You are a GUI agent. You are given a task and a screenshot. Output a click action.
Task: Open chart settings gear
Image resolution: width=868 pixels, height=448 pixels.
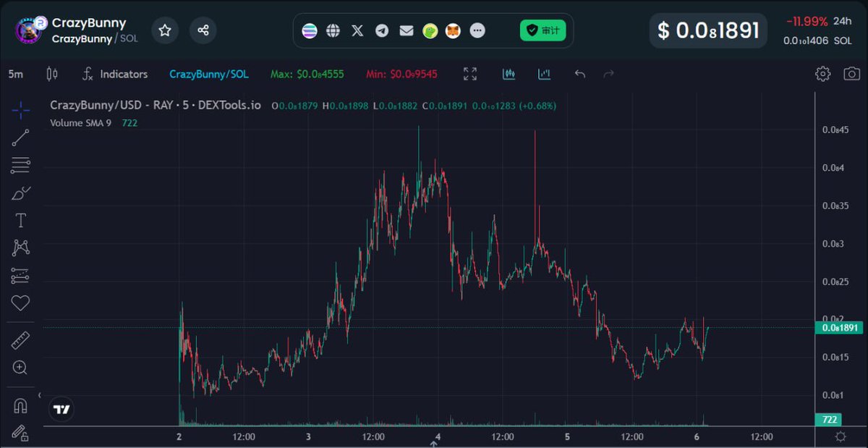(x=822, y=74)
